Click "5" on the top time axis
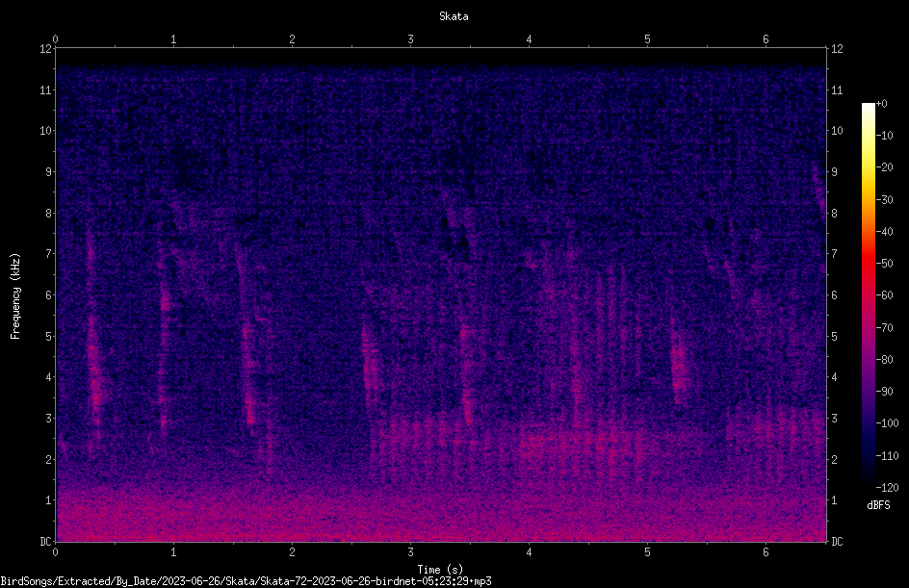Screen dimensions: 909x588 coord(647,39)
